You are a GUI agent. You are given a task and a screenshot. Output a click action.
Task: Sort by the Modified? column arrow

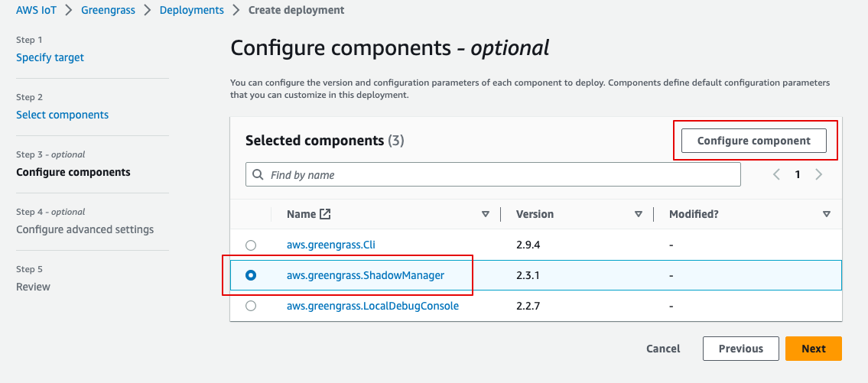click(x=827, y=214)
